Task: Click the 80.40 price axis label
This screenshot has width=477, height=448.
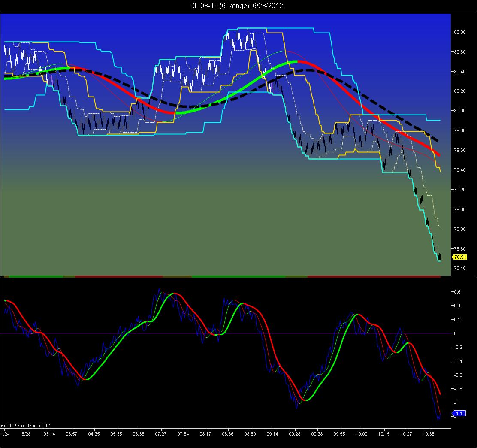Action: point(460,72)
